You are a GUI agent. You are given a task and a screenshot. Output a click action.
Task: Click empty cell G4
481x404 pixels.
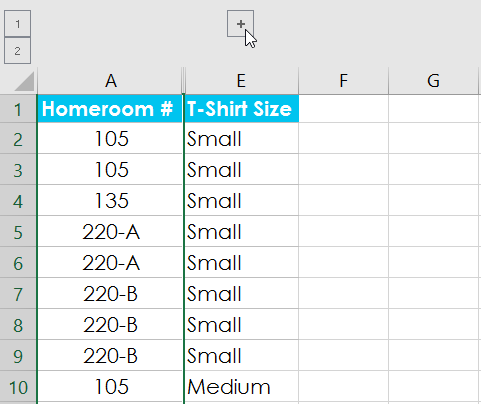click(433, 201)
